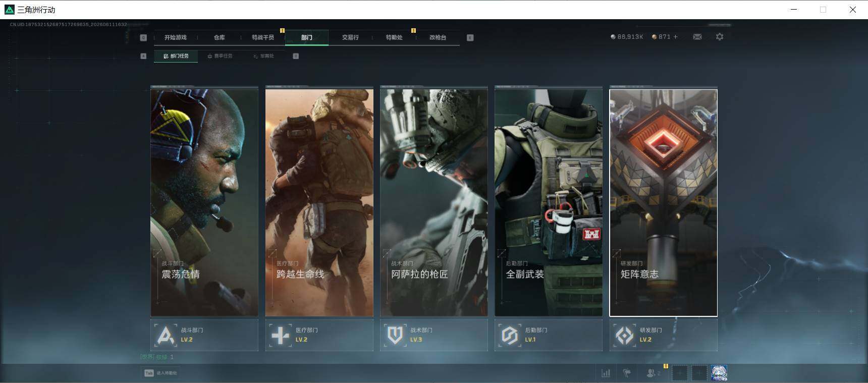
Task: Open the friends list icon
Action: [x=653, y=373]
